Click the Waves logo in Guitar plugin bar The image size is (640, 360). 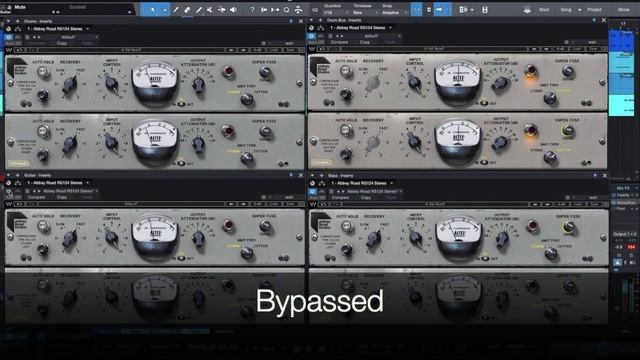(x=9, y=204)
